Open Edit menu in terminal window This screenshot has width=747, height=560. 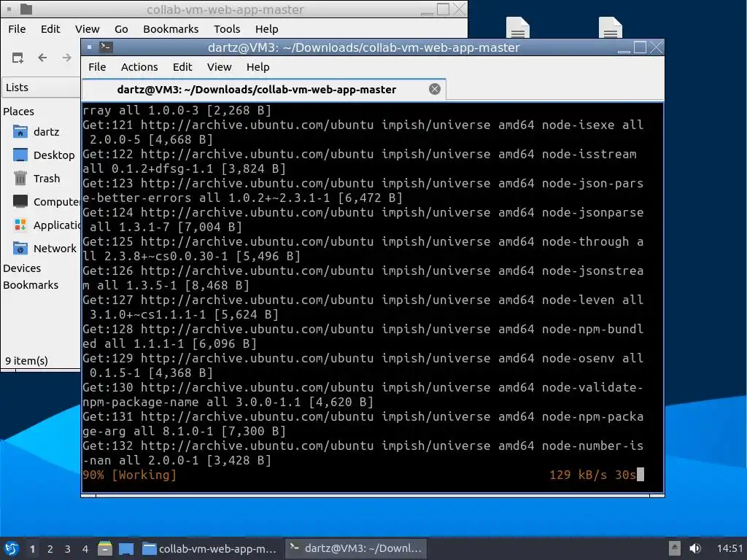(x=182, y=67)
